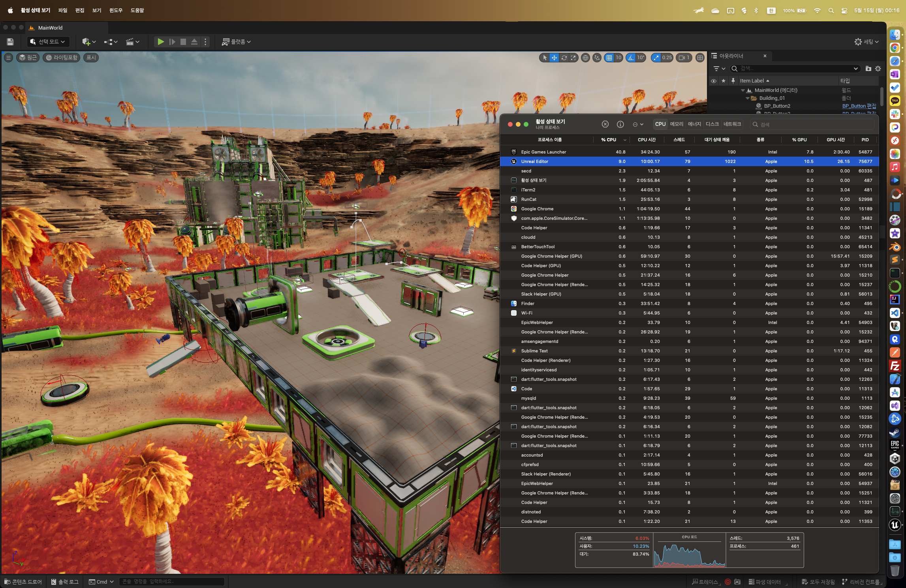
Task: Open the 윈도우 menu in menu bar
Action: tap(116, 10)
